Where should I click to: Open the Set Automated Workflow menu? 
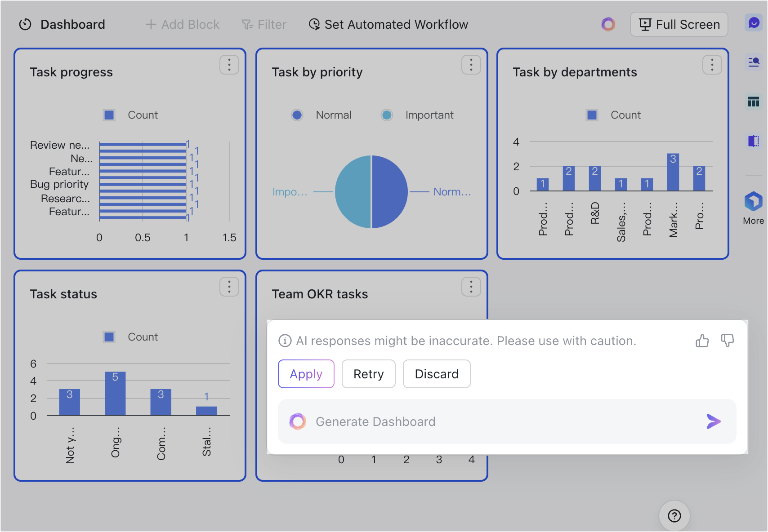tap(388, 24)
